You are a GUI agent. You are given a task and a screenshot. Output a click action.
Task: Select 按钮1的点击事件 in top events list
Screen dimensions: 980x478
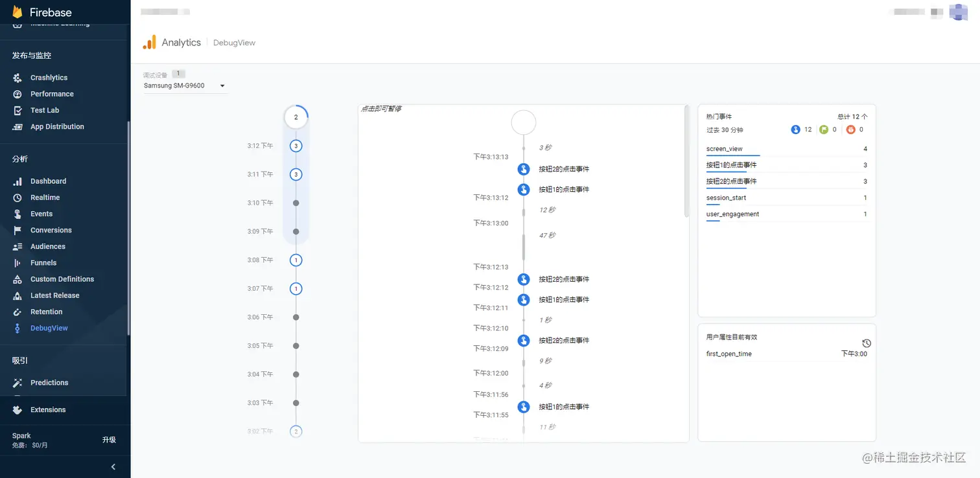[x=787, y=166]
